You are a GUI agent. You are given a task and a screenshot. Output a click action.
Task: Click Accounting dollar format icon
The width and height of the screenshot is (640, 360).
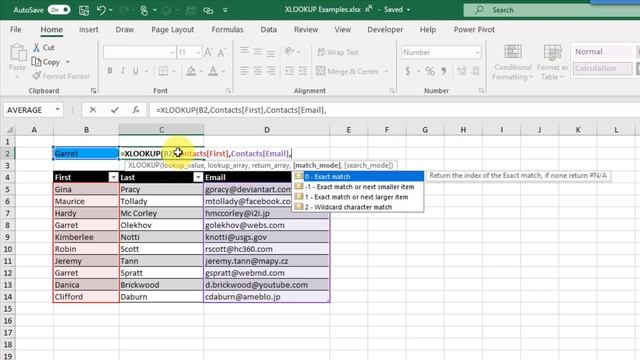click(x=408, y=71)
